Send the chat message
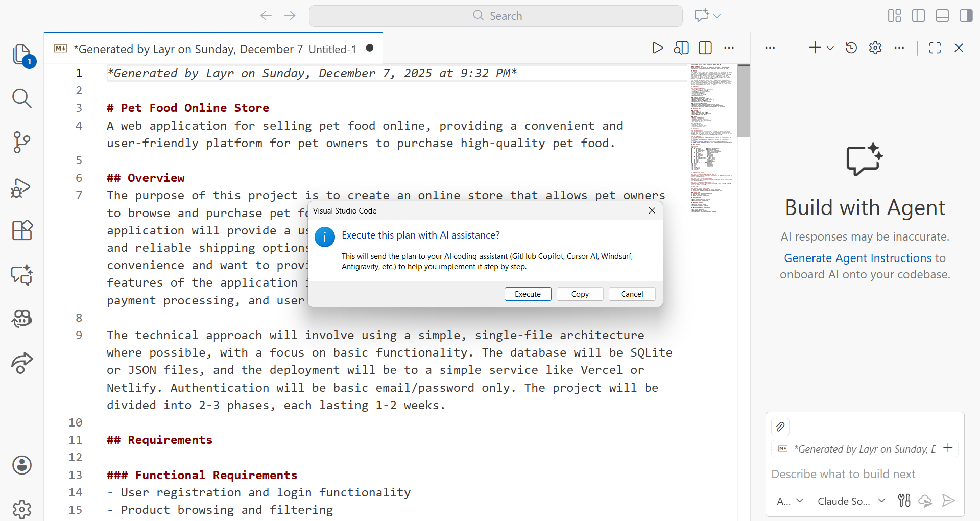The width and height of the screenshot is (980, 521). click(948, 501)
